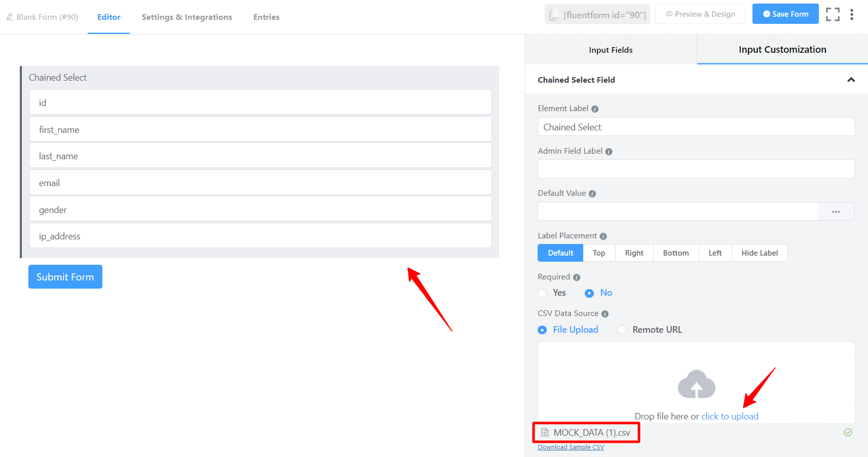Click the pencil icon beside Blank Form

[10, 17]
